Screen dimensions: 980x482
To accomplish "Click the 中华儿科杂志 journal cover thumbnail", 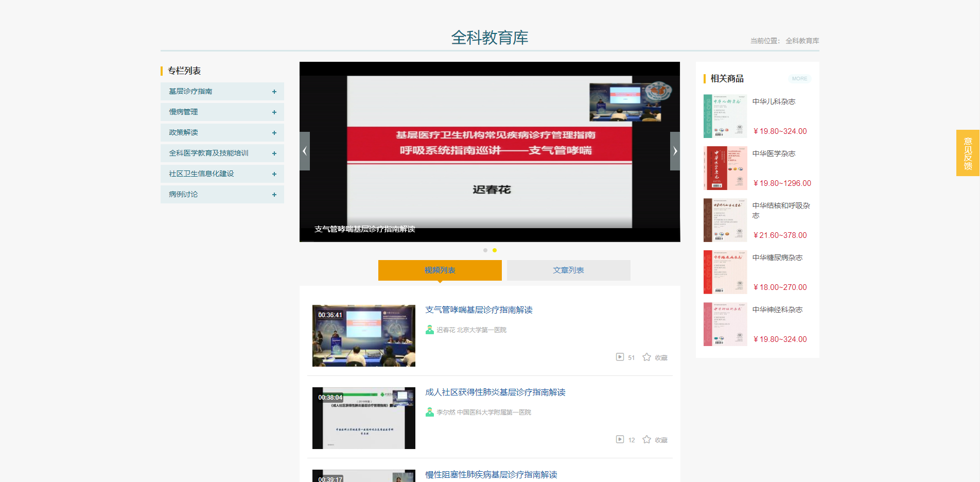I will click(725, 116).
